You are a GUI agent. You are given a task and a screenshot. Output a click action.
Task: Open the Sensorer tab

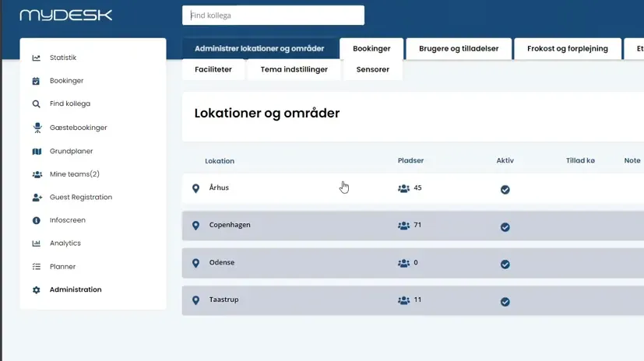pyautogui.click(x=373, y=69)
